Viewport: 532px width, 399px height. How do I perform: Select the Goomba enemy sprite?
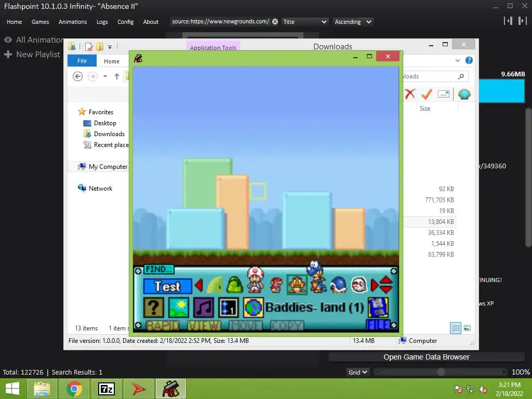297,285
